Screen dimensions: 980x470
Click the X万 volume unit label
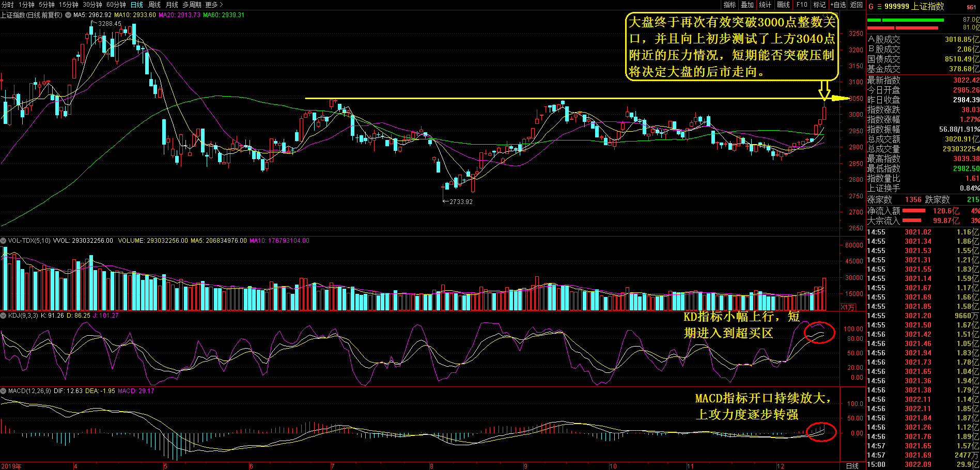847,307
